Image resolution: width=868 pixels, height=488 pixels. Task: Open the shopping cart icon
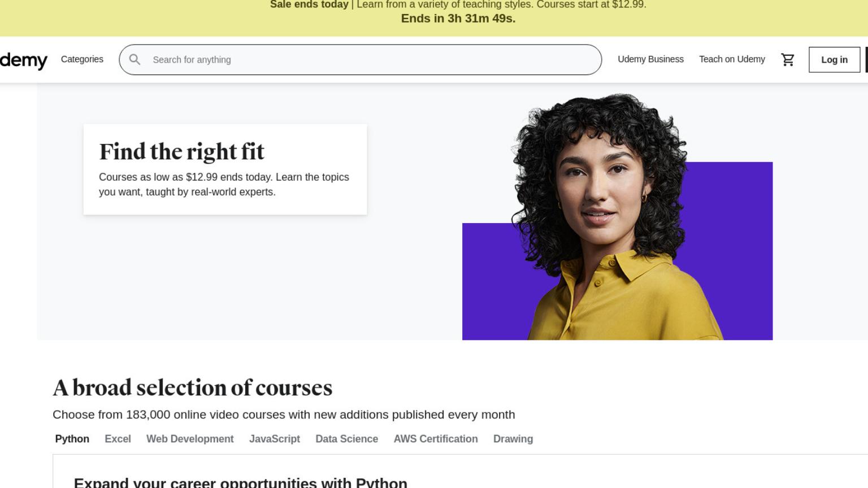pos(788,59)
